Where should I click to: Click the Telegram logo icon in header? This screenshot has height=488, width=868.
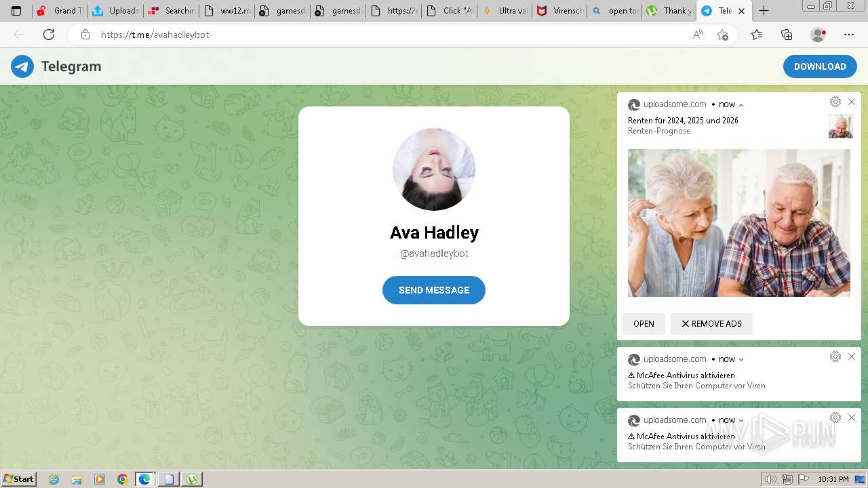tap(22, 66)
